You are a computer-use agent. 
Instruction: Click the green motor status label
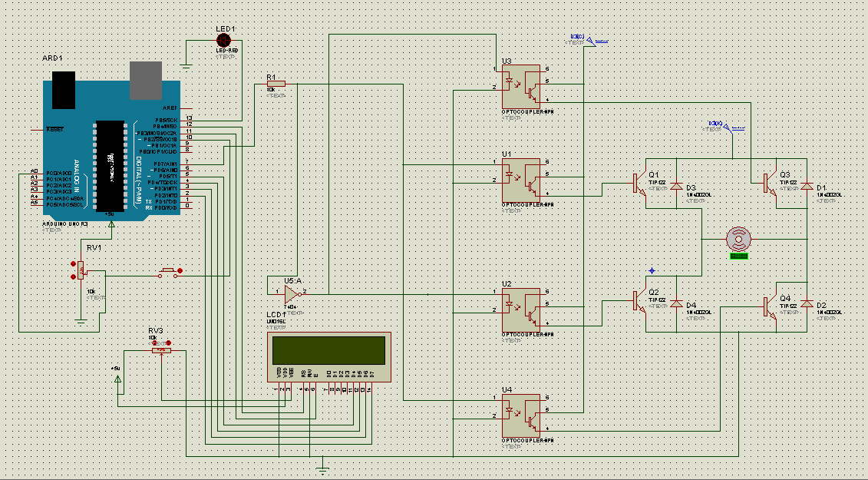(738, 256)
